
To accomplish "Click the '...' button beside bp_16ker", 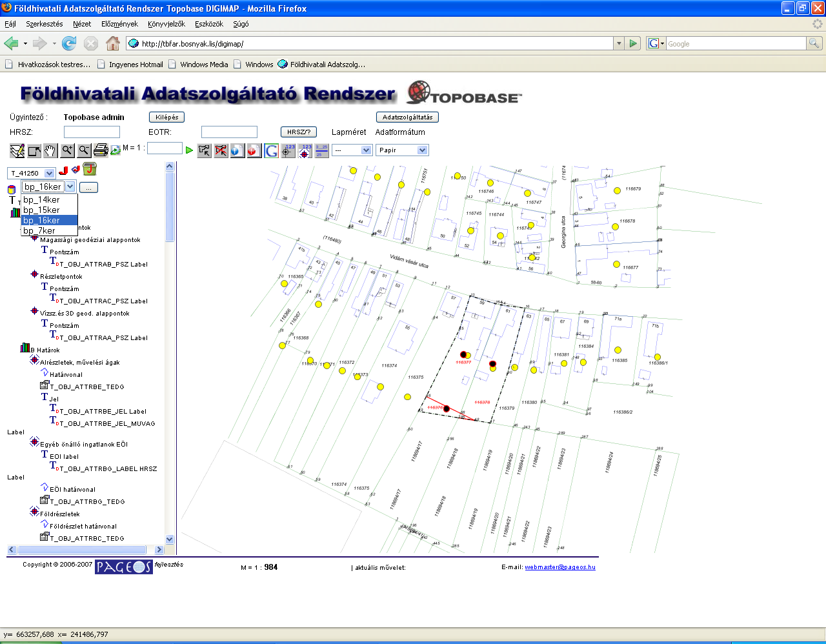I will (x=88, y=187).
